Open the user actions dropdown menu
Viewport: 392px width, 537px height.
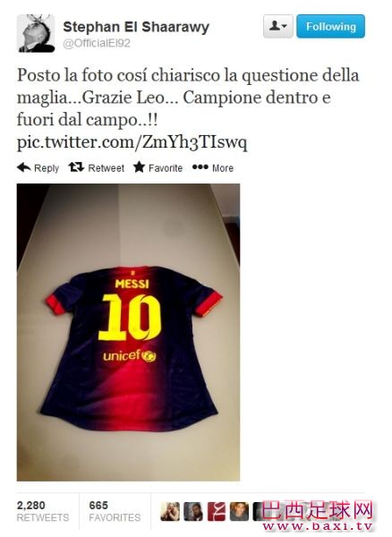click(x=278, y=26)
